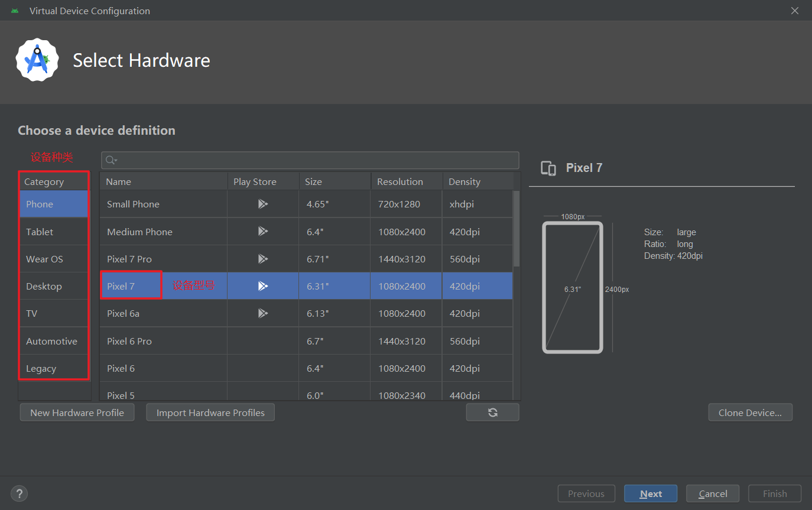The image size is (812, 510).
Task: Click the device icon beside Pixel 7 title
Action: pos(548,168)
